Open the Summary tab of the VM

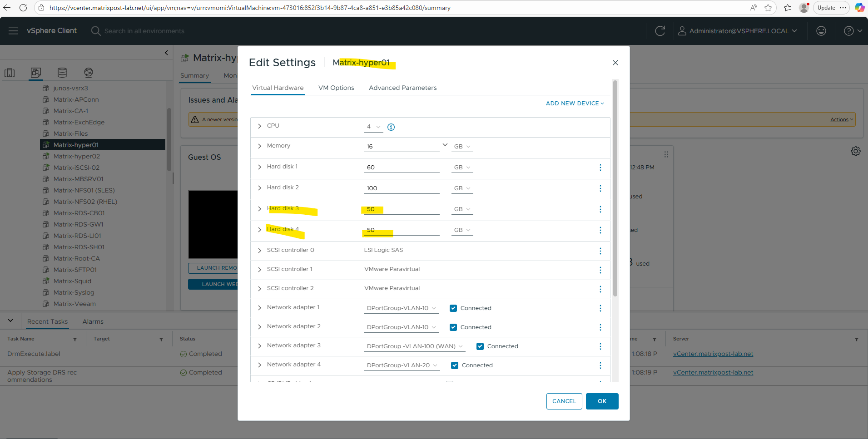click(195, 76)
